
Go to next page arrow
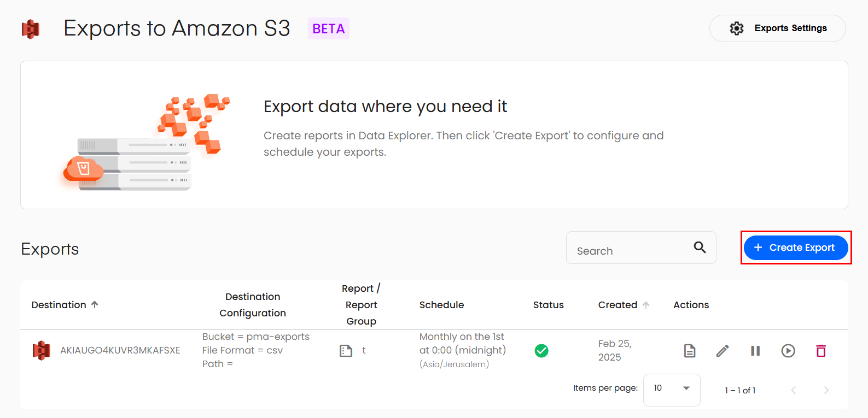(x=826, y=390)
